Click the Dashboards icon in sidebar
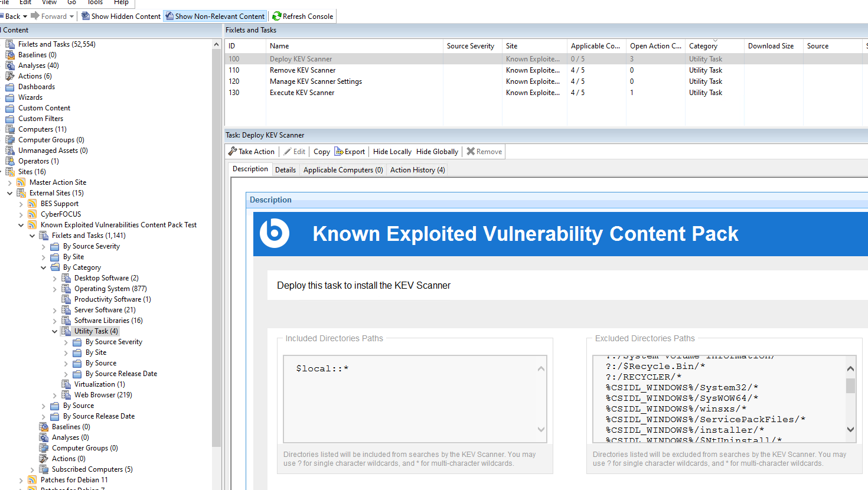The width and height of the screenshot is (868, 490). click(10, 87)
